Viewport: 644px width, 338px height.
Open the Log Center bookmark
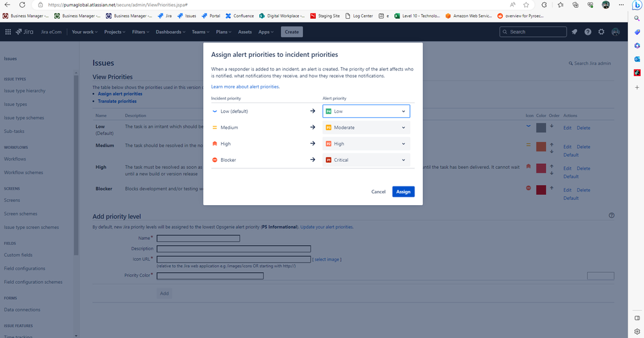[x=359, y=16]
